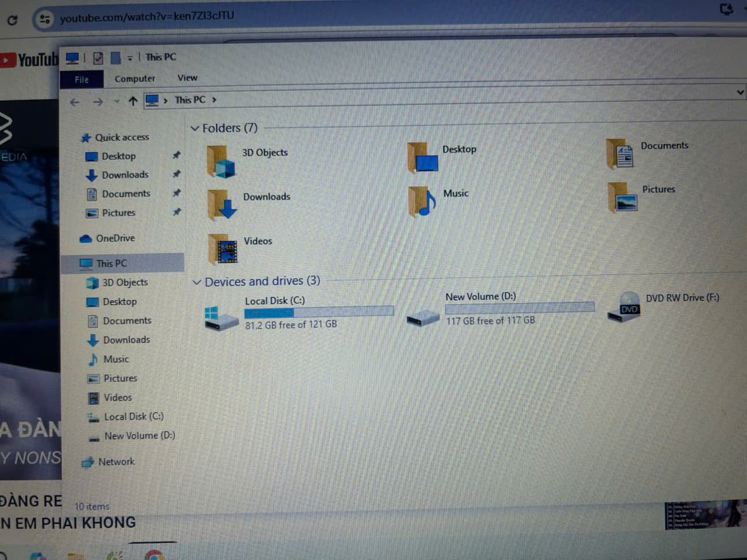Open the Recent locations dropdown arrow
Viewport: 747px width, 560px height.
pyautogui.click(x=117, y=101)
